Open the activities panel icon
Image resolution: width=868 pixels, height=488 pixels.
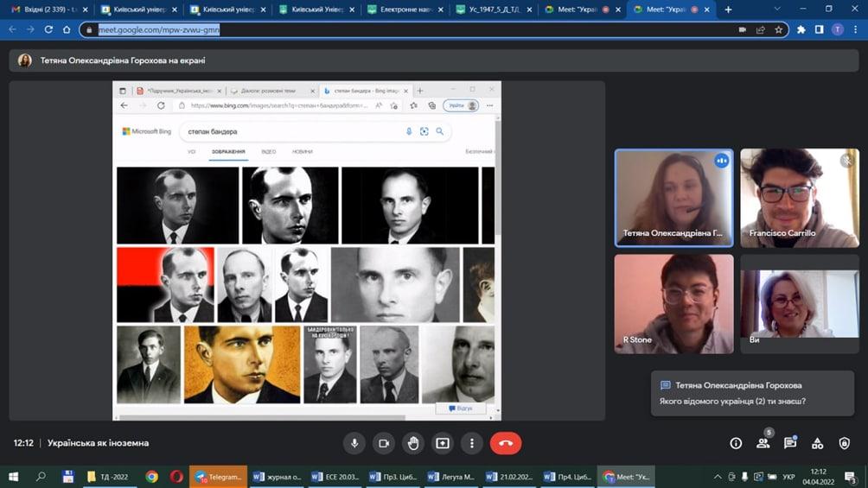[x=817, y=443]
